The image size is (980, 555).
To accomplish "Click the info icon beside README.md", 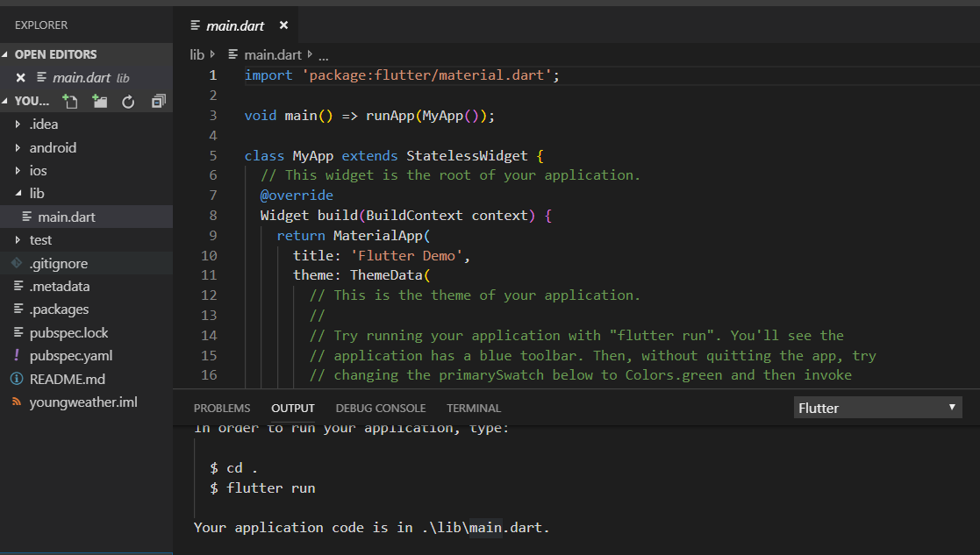I will [x=18, y=379].
